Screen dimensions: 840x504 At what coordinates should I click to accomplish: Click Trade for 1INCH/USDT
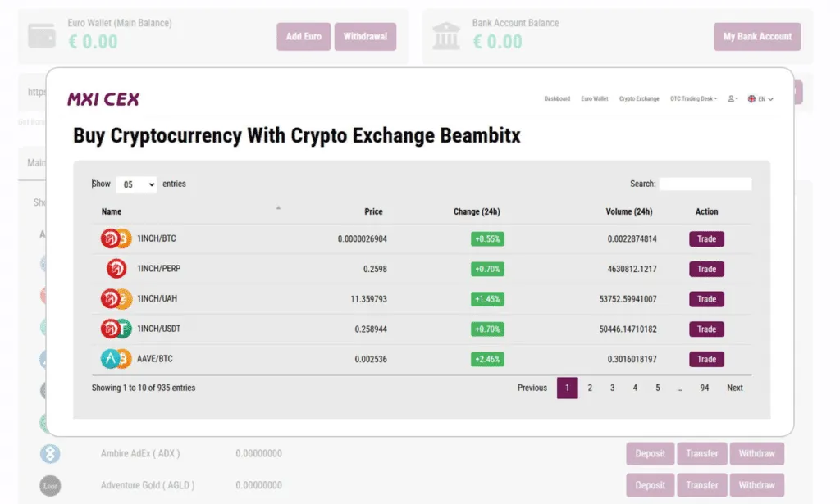(706, 329)
